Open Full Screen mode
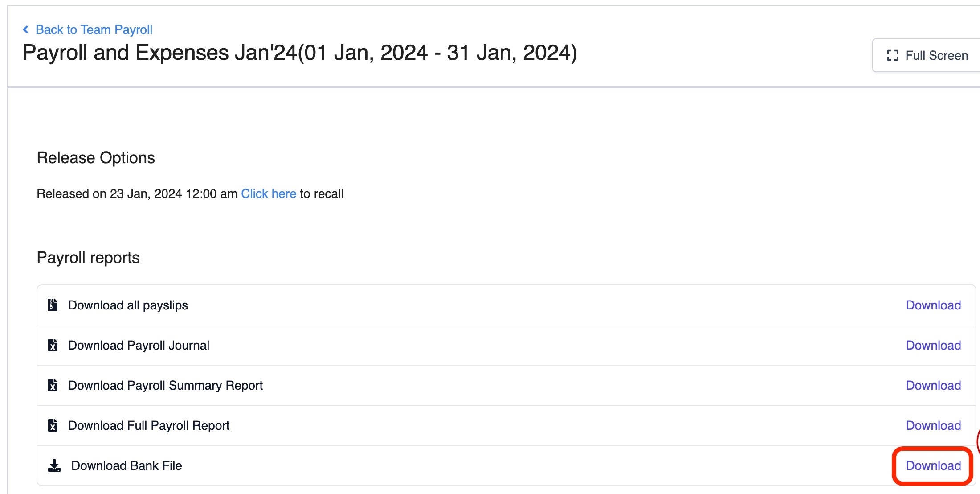This screenshot has height=494, width=980. tap(927, 55)
